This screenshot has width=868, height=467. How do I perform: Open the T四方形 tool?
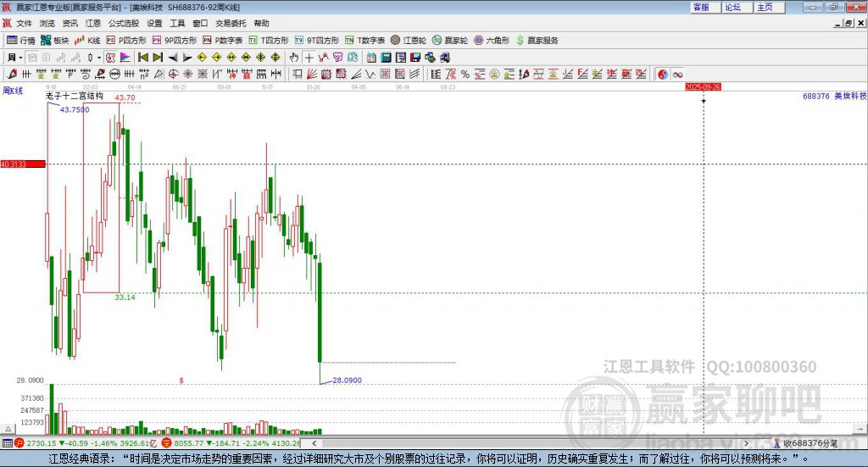coord(269,41)
